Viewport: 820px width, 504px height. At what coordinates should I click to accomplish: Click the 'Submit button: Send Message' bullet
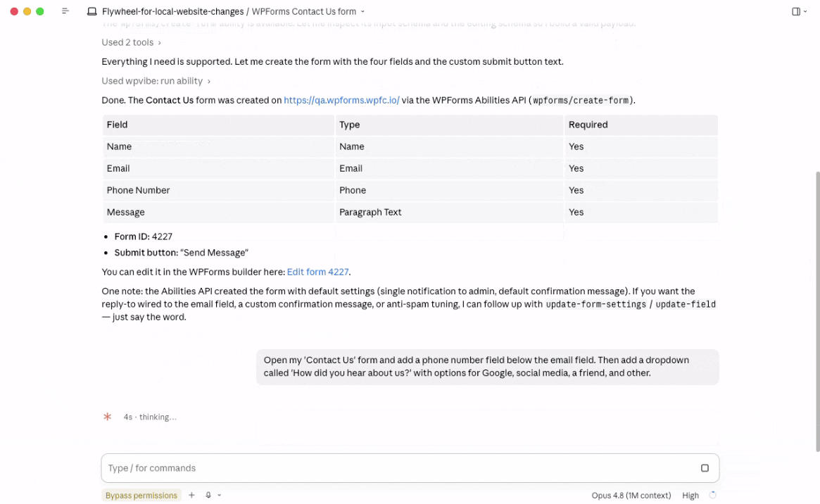(x=182, y=253)
